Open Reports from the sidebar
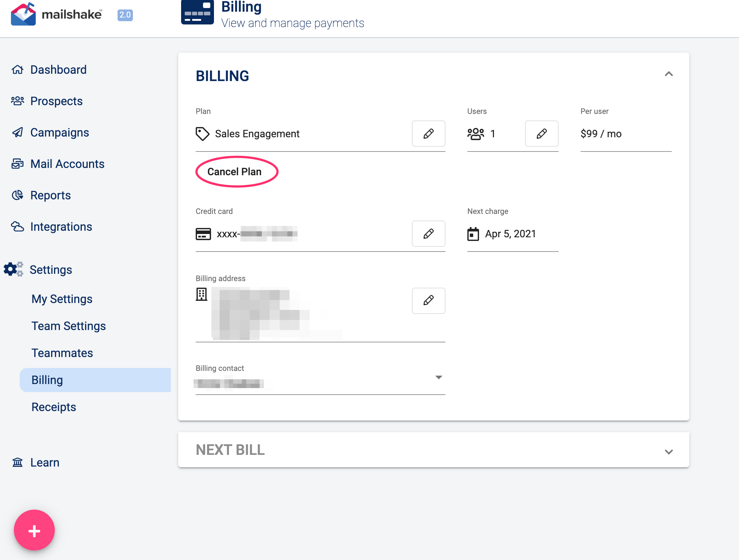The image size is (739, 560). (x=50, y=195)
